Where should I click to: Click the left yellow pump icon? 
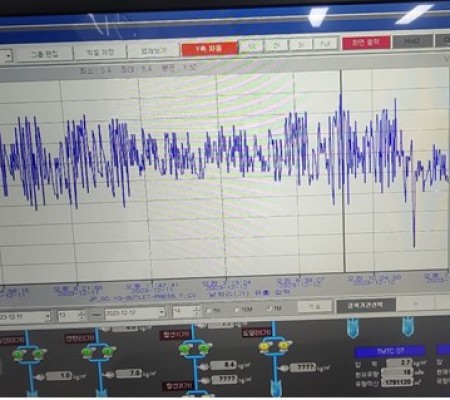(264, 347)
